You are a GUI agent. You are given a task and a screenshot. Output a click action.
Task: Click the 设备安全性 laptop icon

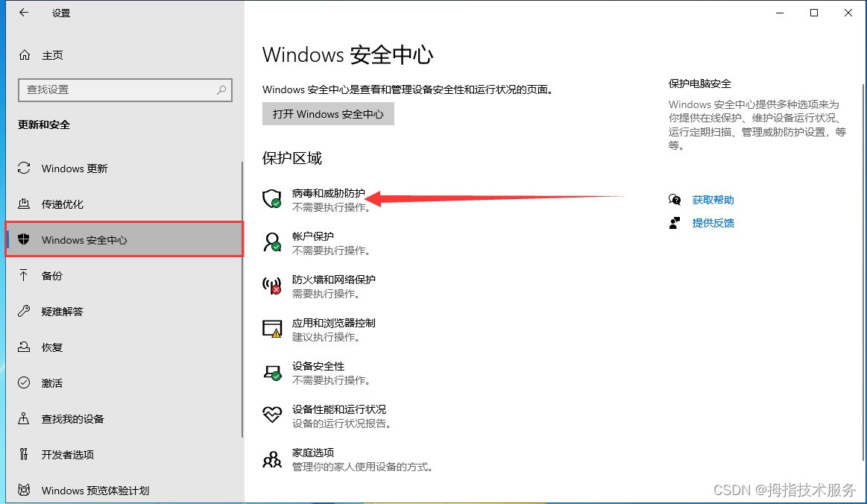[x=272, y=372]
